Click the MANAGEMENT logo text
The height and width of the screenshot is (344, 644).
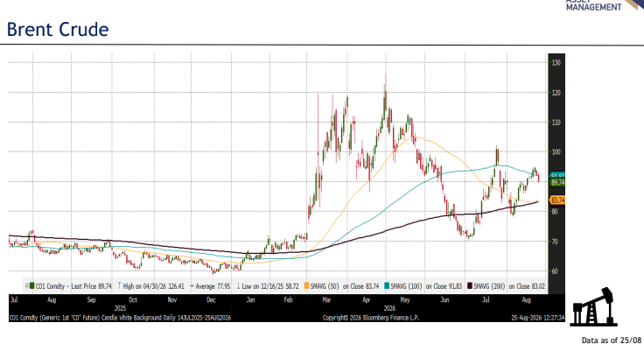pos(593,7)
